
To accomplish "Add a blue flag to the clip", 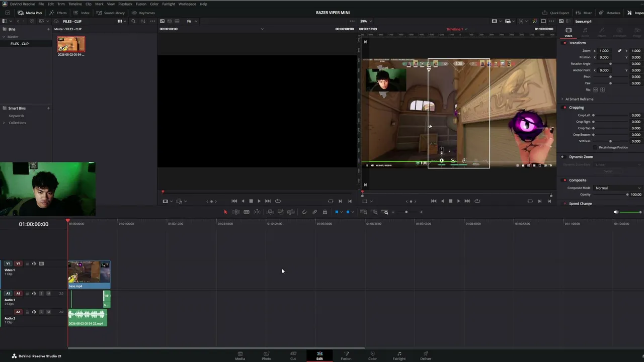I will coord(337,212).
